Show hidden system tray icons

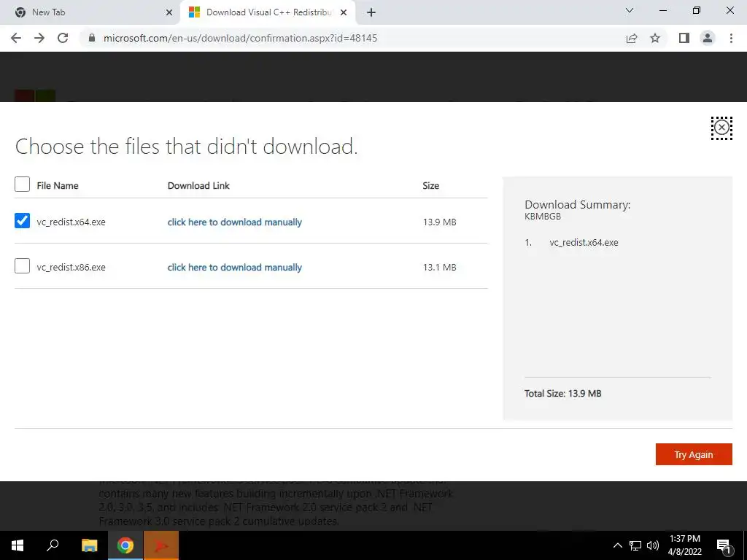click(x=617, y=545)
